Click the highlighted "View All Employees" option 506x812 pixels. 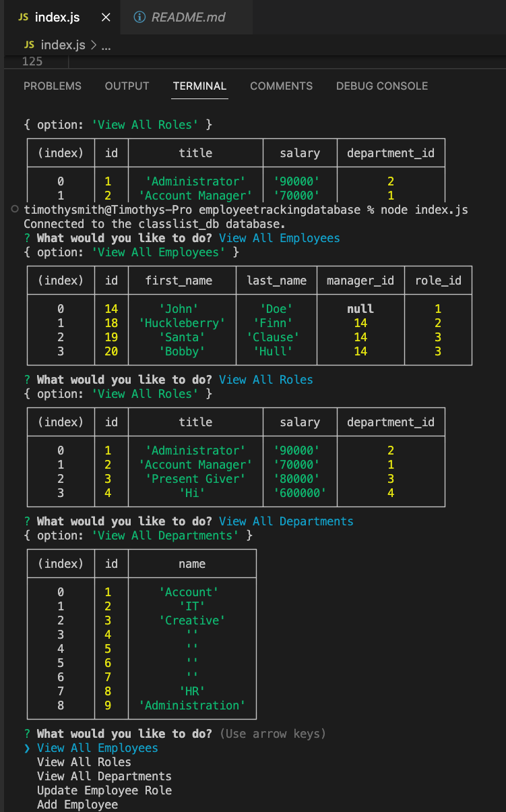tap(97, 747)
